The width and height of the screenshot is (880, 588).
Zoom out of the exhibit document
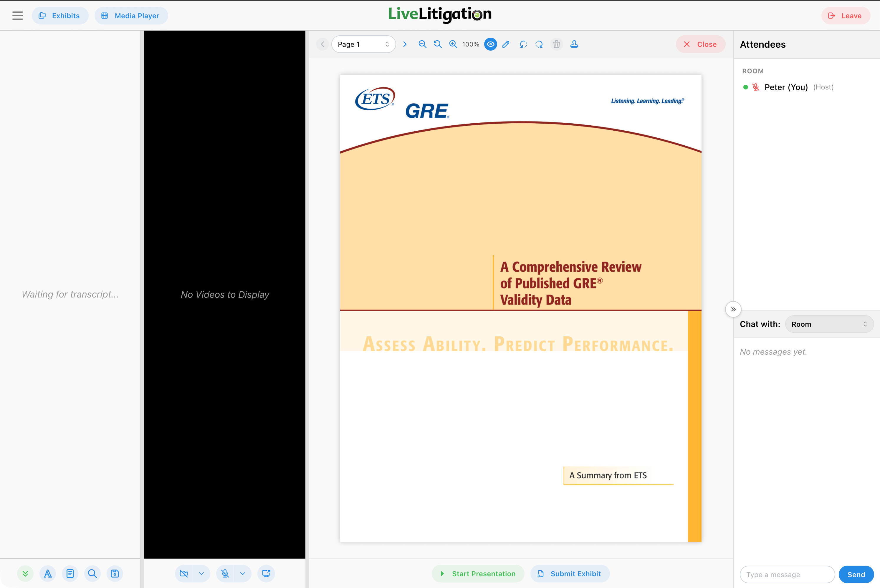(x=422, y=44)
